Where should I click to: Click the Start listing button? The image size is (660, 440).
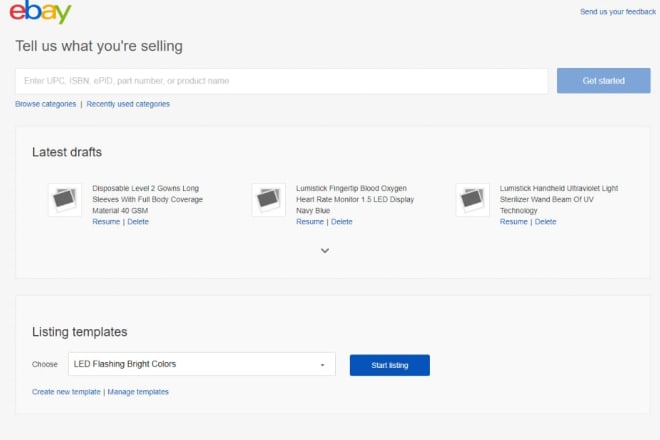(390, 365)
